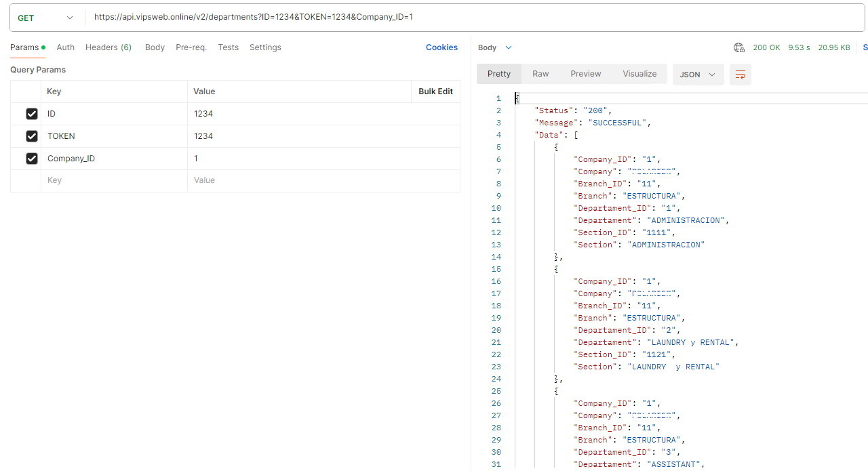
Task: Expand the response Body dropdown
Action: point(494,47)
